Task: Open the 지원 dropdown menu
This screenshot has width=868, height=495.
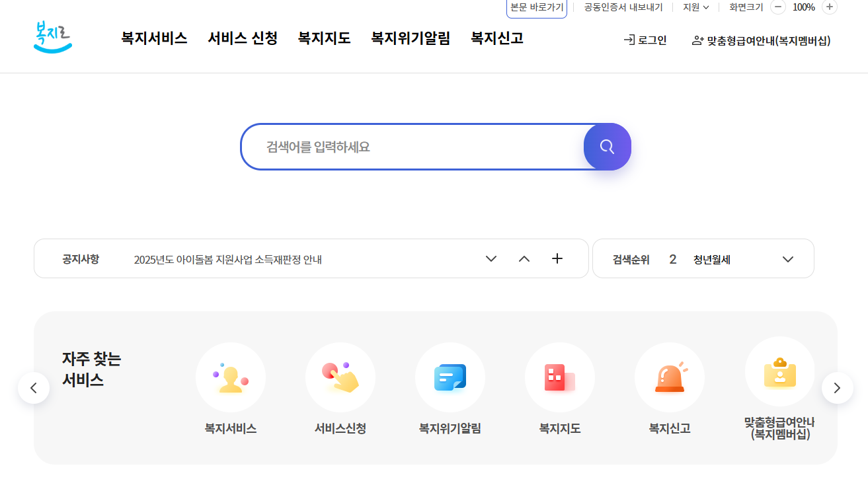Action: (695, 7)
